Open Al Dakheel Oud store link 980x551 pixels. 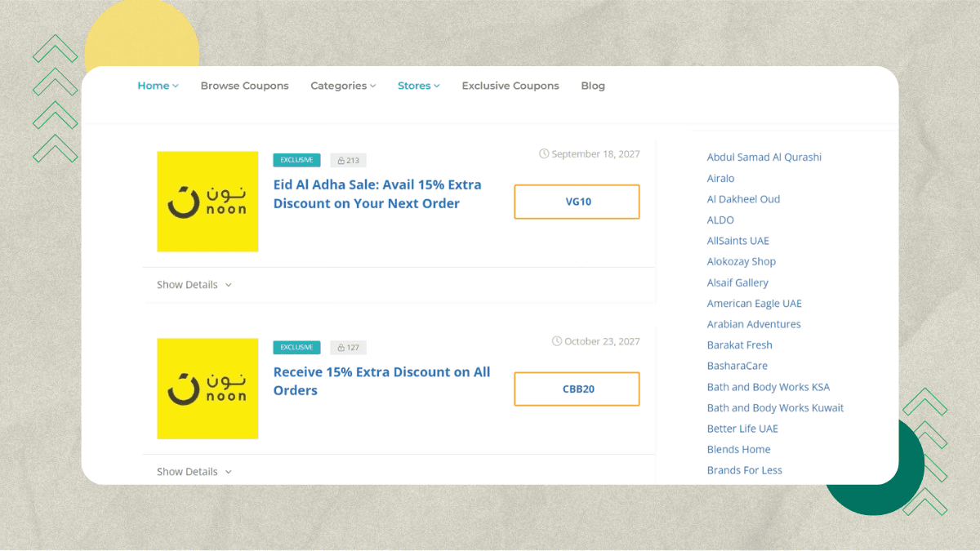click(x=744, y=199)
